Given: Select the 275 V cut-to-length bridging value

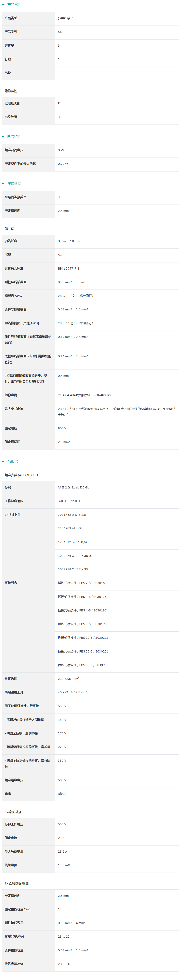Looking at the screenshot, I should [62, 733].
